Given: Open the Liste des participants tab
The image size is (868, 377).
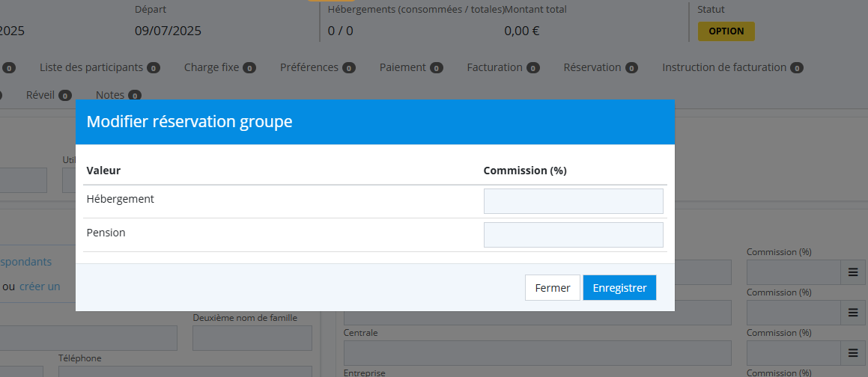Looking at the screenshot, I should [x=91, y=67].
